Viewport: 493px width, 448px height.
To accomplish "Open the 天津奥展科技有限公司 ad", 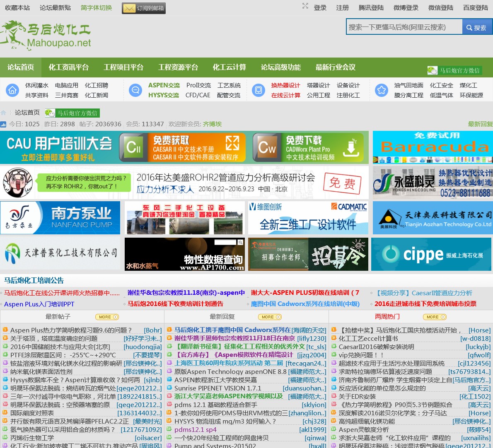I will [x=433, y=218].
